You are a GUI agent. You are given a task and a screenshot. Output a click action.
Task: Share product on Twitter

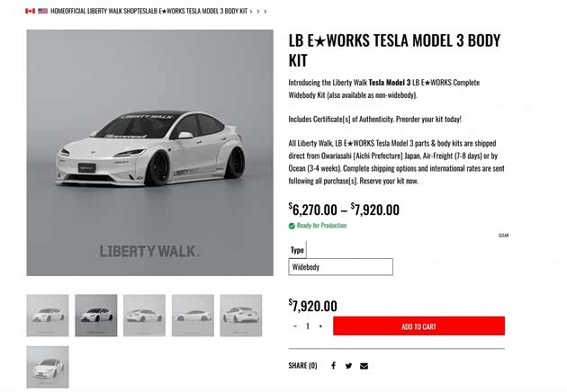click(x=348, y=366)
